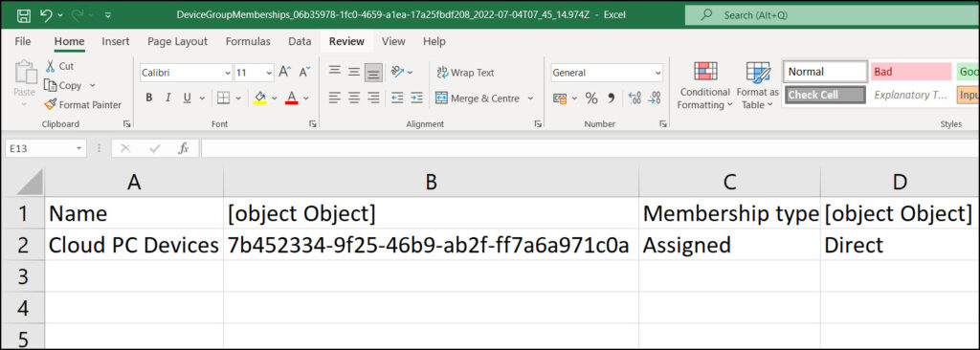Open Format as Table gallery

pyautogui.click(x=758, y=86)
